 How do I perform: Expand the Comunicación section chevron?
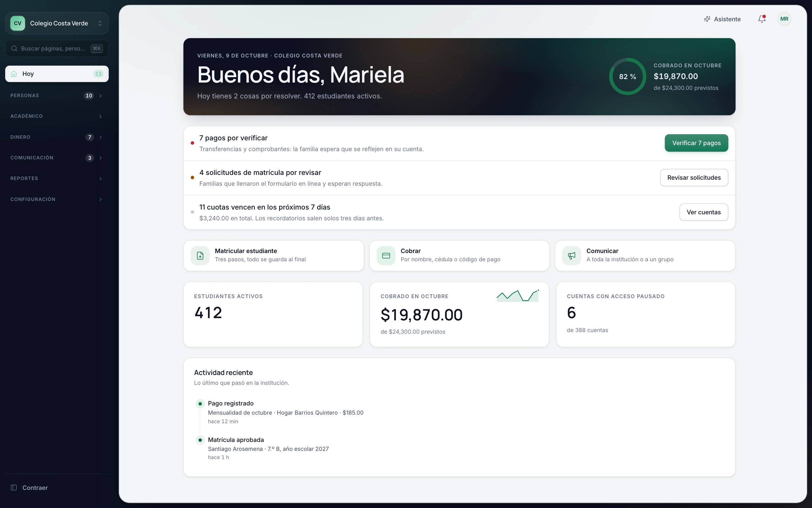100,158
